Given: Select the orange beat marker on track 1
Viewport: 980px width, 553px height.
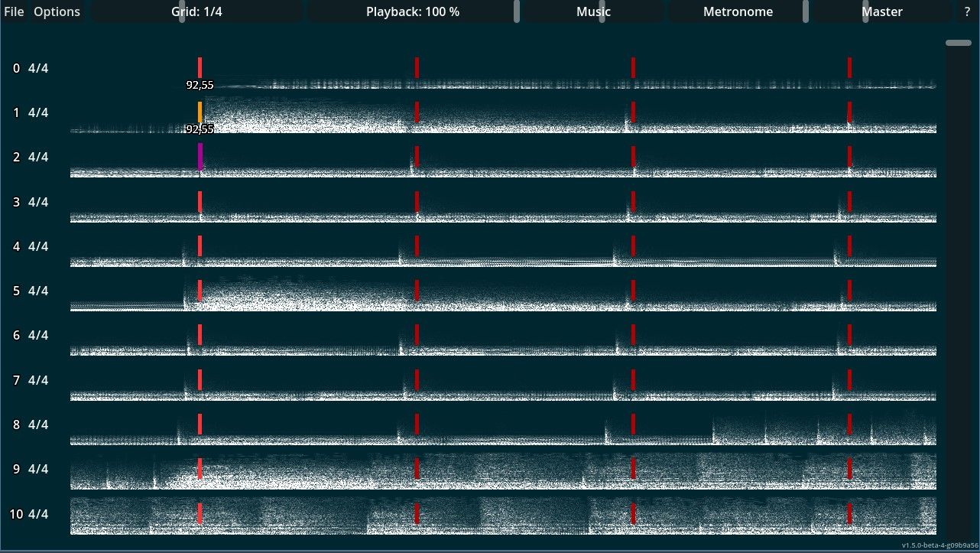Looking at the screenshot, I should tap(200, 111).
